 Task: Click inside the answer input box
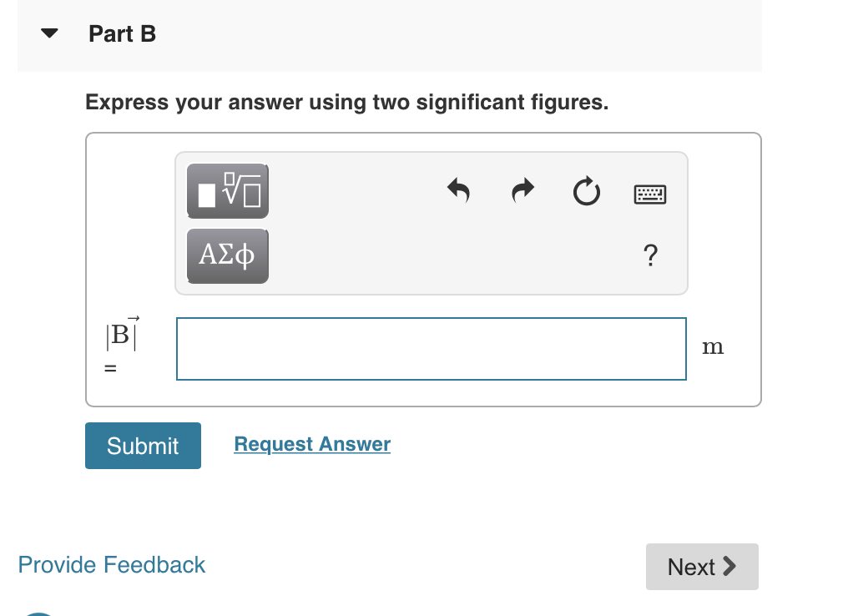tap(431, 348)
